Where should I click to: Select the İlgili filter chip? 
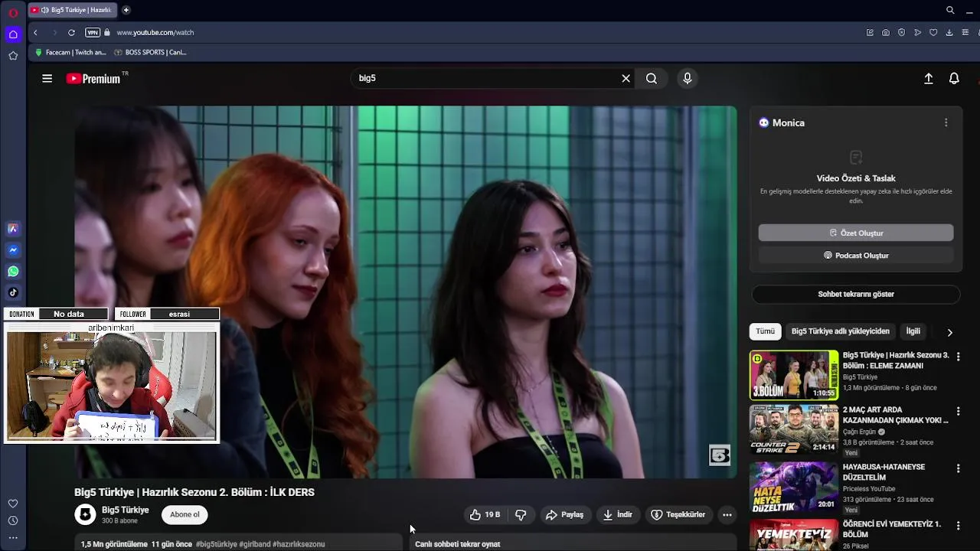click(913, 331)
